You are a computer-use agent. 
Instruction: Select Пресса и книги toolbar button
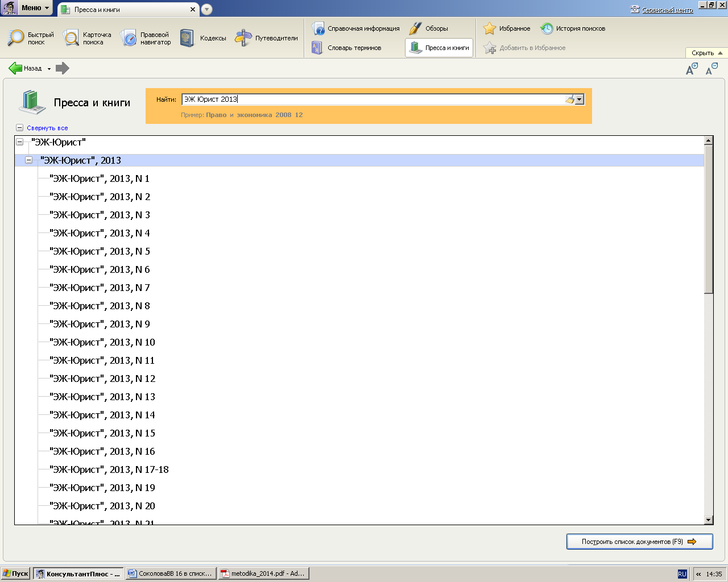(439, 48)
